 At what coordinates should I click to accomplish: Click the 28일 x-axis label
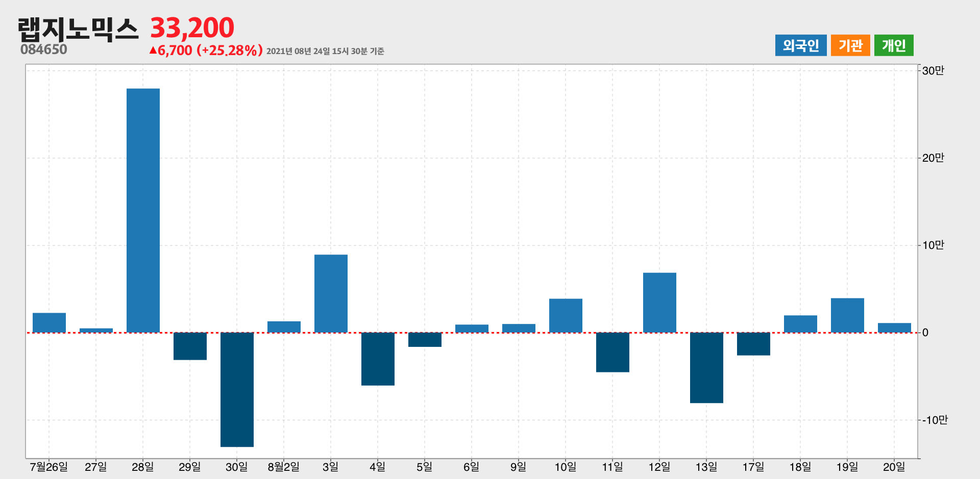(143, 467)
